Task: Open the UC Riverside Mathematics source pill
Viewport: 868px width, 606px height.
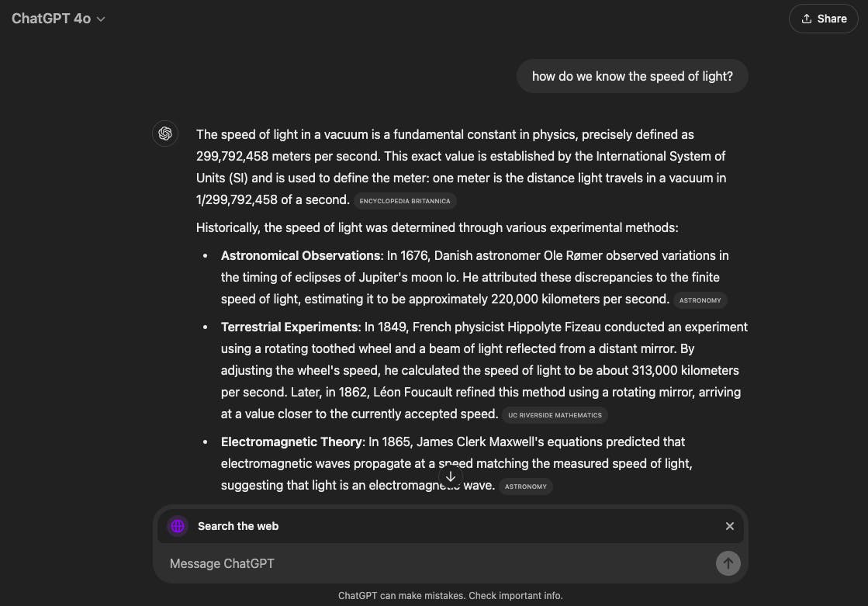Action: (555, 415)
